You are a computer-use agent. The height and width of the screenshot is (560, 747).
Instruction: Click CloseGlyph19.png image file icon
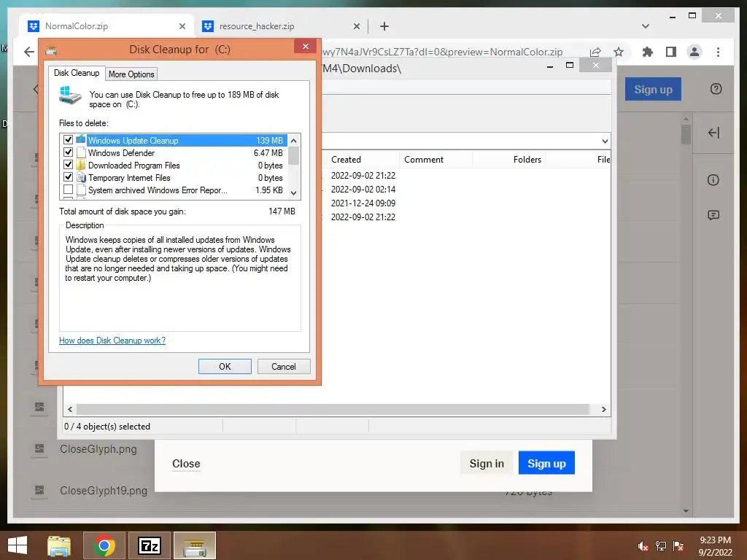click(x=39, y=490)
